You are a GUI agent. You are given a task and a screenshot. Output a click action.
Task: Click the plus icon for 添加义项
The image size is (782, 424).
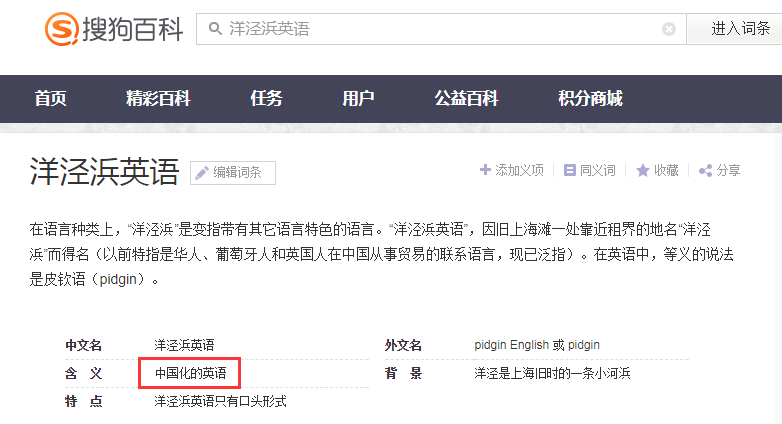click(485, 170)
